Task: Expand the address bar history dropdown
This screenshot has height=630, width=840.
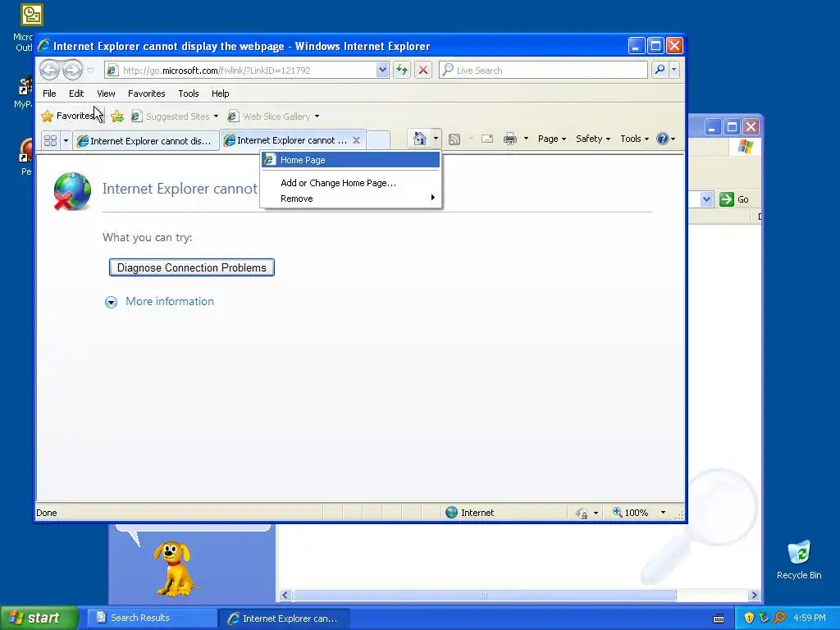Action: point(382,71)
